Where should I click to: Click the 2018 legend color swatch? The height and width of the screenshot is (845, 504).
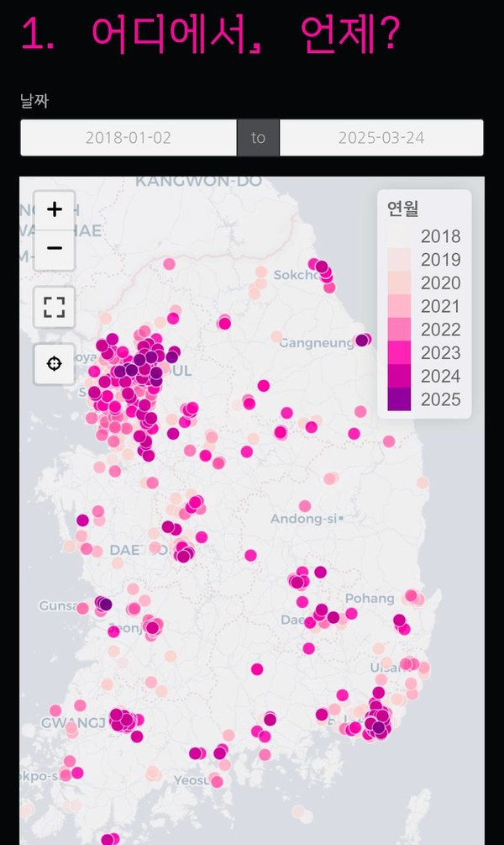(399, 236)
